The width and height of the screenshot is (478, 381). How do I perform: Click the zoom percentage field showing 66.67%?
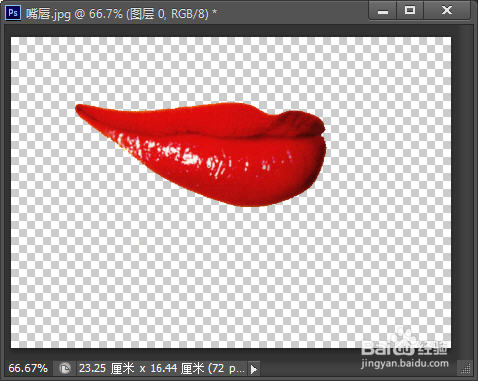click(x=28, y=368)
